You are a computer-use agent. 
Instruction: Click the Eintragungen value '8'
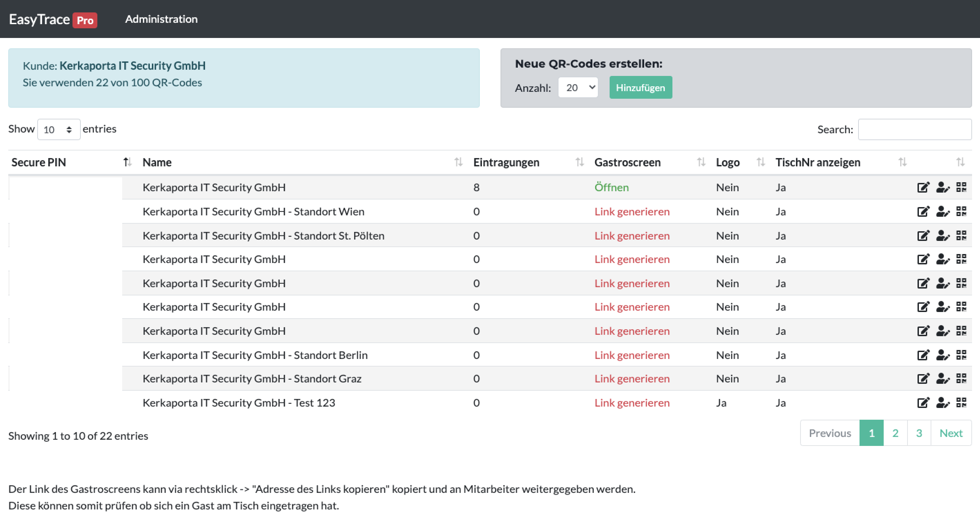[x=476, y=187]
